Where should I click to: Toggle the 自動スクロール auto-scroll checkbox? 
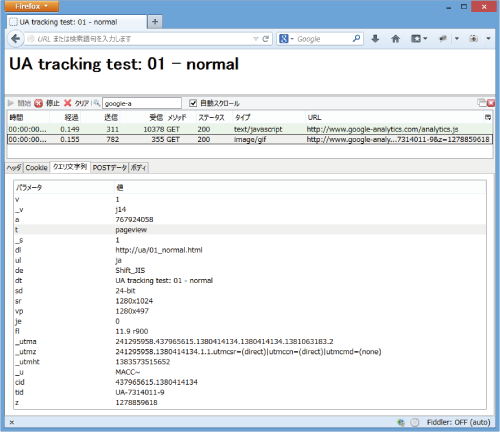coord(193,103)
